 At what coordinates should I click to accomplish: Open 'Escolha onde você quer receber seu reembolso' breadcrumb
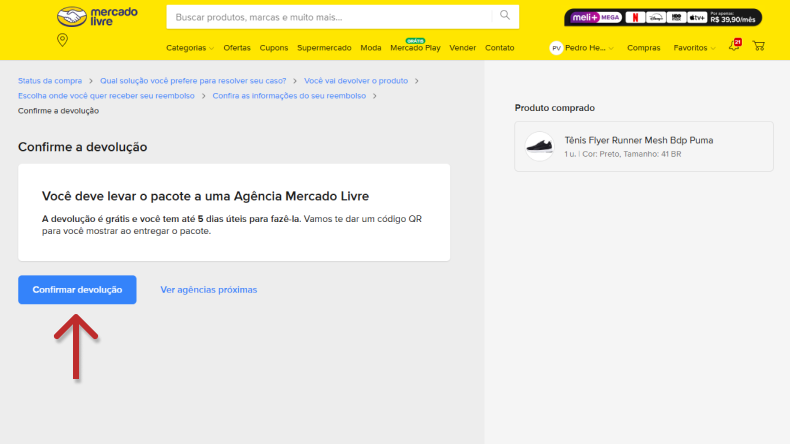pyautogui.click(x=106, y=96)
